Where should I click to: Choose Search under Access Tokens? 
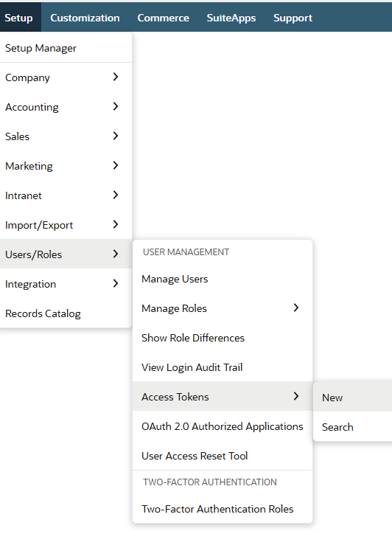[352, 427]
